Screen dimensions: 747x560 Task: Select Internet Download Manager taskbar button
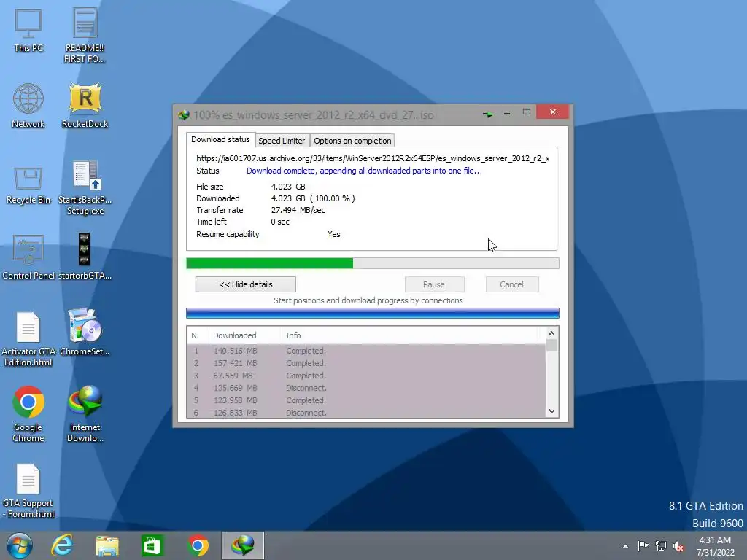tap(242, 545)
